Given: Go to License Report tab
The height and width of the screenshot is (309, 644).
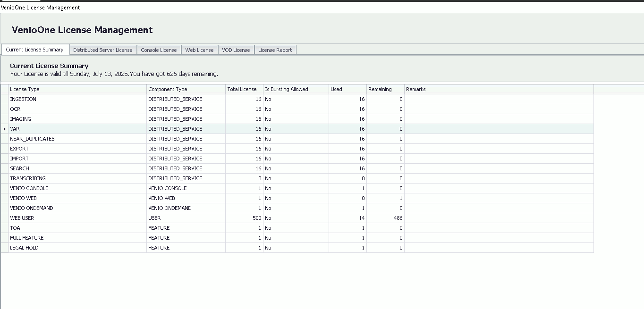Looking at the screenshot, I should [x=275, y=50].
